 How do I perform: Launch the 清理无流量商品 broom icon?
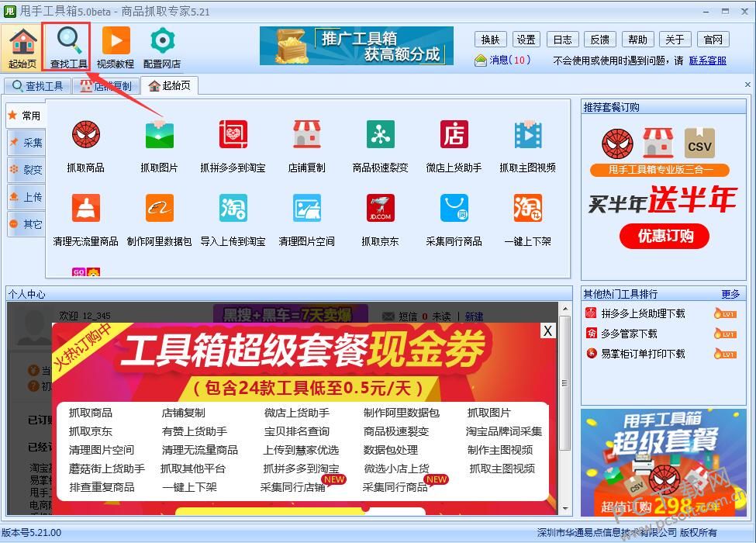click(86, 208)
